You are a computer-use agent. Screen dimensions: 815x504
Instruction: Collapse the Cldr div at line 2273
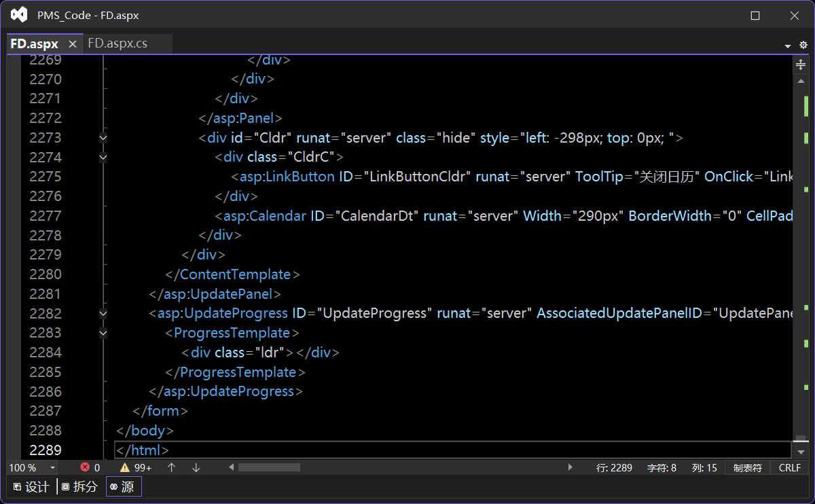[x=103, y=138]
